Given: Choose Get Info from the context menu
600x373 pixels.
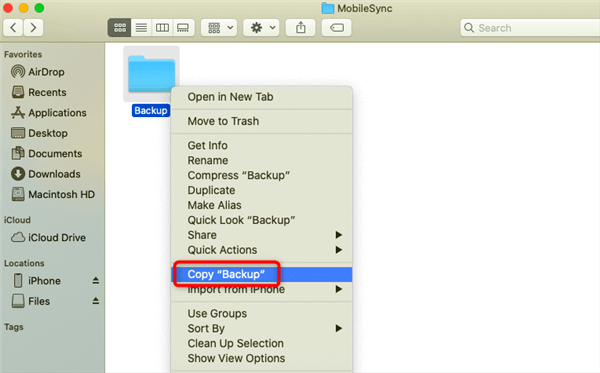Looking at the screenshot, I should (261, 145).
